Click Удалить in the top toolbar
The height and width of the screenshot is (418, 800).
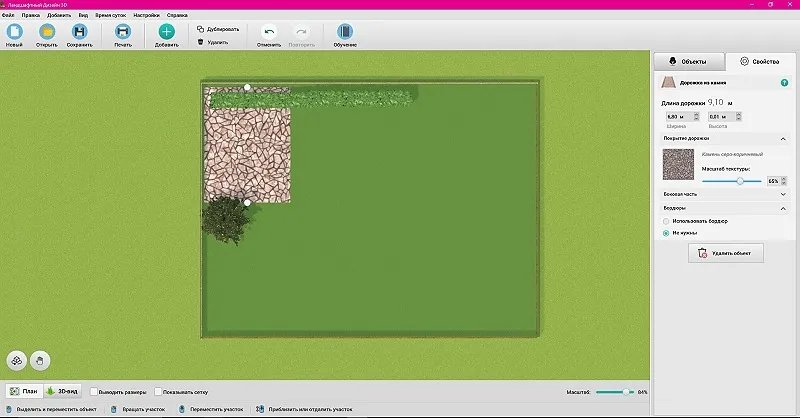pyautogui.click(x=213, y=42)
